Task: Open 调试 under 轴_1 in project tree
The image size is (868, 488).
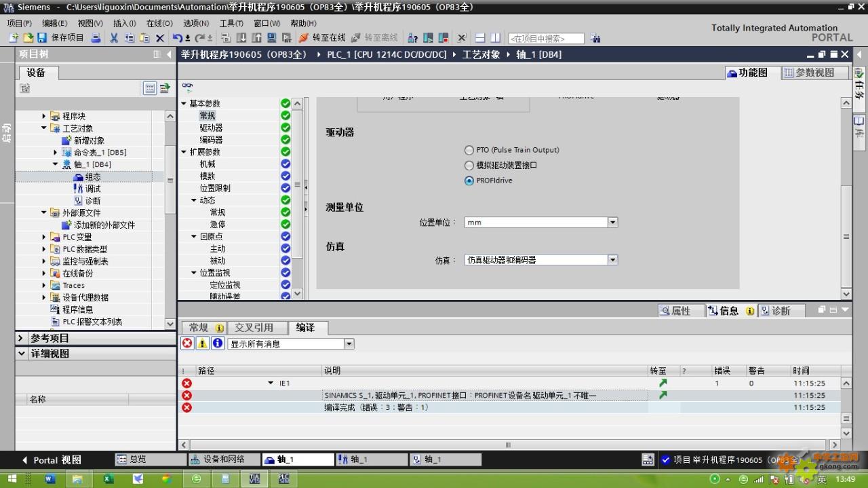Action: [x=93, y=189]
